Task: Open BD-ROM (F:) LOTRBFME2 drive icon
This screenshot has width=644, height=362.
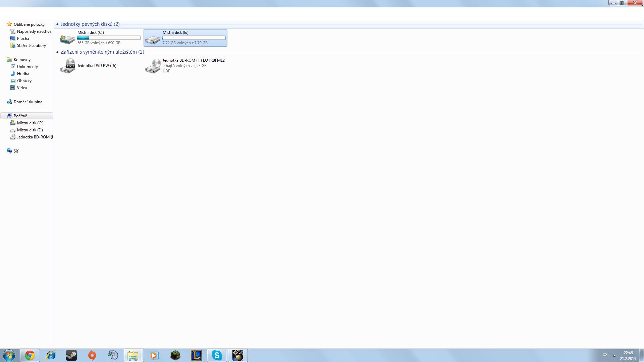Action: (153, 66)
